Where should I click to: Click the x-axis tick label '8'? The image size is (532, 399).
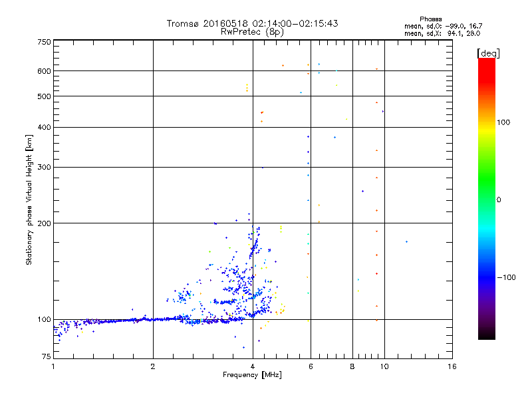pos(352,366)
